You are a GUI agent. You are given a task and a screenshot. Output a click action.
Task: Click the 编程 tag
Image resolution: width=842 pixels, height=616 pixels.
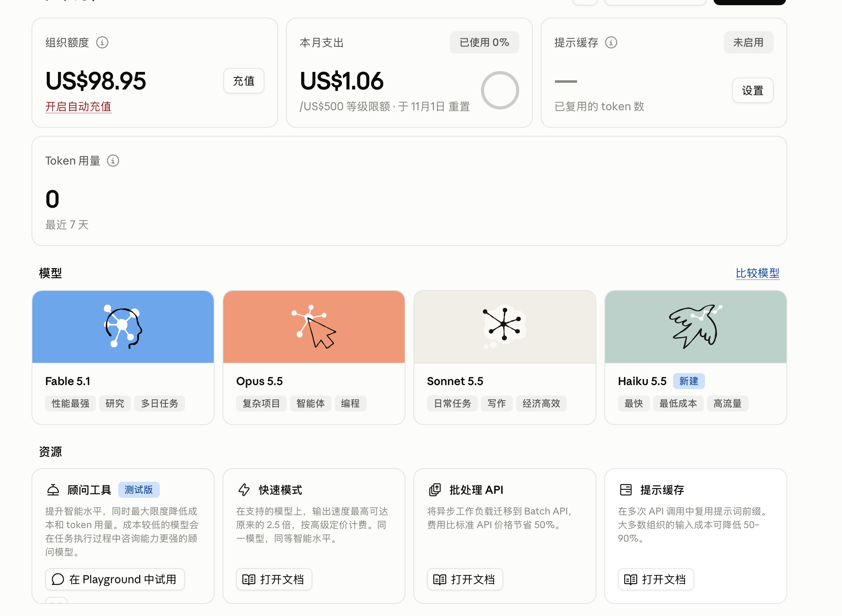click(x=350, y=403)
